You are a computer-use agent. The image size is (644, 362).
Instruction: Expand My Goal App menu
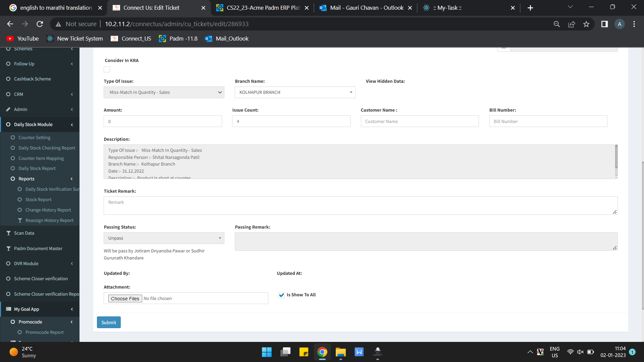coord(40,309)
